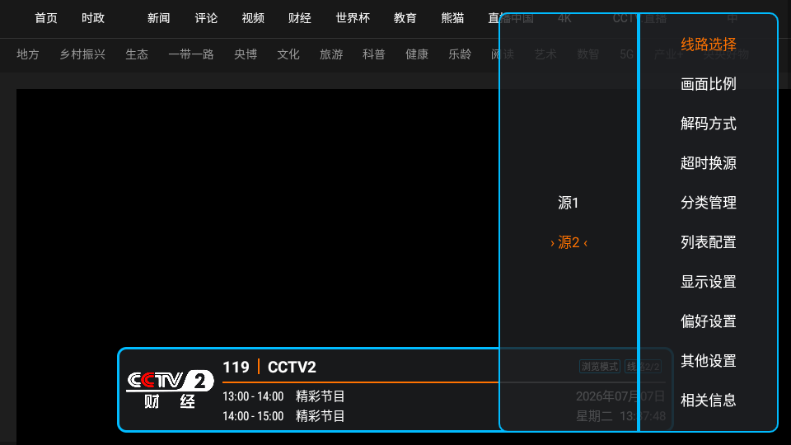Click the black video playback area
This screenshot has width=791, height=445.
point(257,217)
